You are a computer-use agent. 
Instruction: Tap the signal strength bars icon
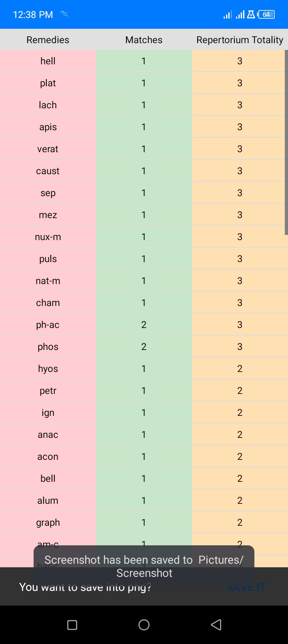point(228,15)
